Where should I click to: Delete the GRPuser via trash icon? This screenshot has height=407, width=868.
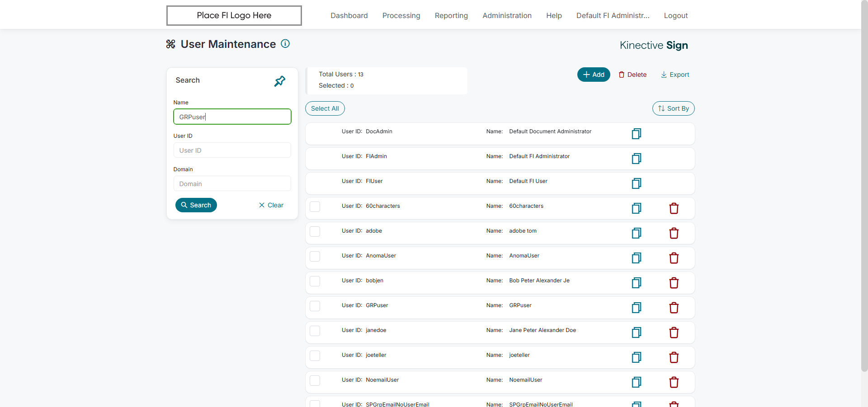[x=674, y=308]
